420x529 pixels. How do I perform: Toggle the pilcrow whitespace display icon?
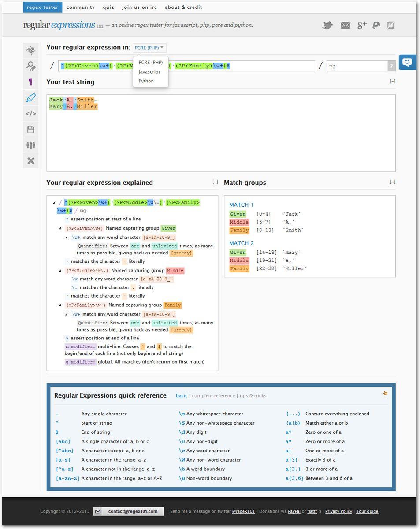pyautogui.click(x=30, y=82)
